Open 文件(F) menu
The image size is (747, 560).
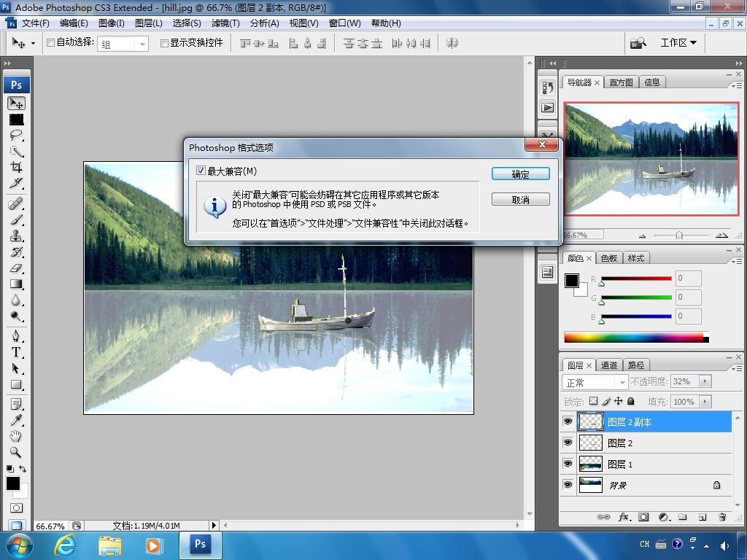point(35,23)
